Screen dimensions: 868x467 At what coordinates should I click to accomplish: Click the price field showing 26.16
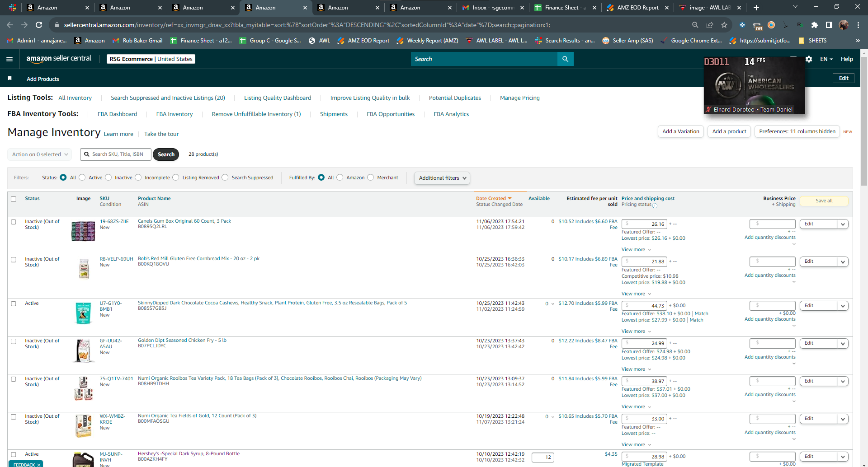[x=644, y=224]
